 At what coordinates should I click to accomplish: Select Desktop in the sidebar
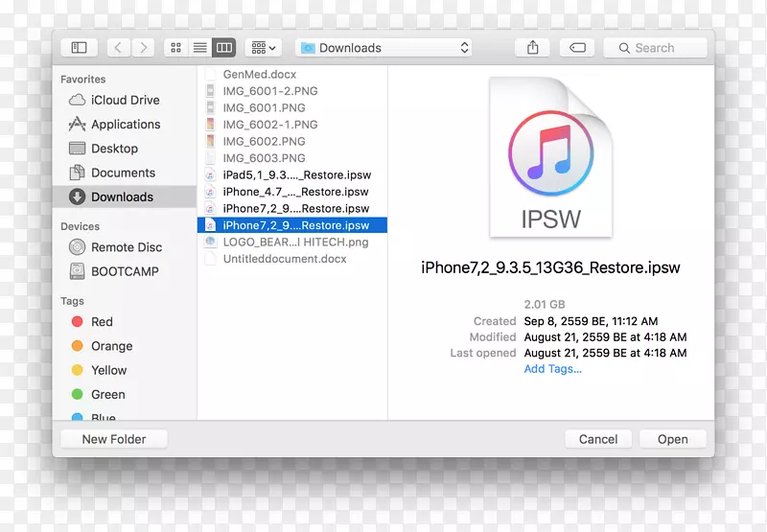[x=125, y=149]
